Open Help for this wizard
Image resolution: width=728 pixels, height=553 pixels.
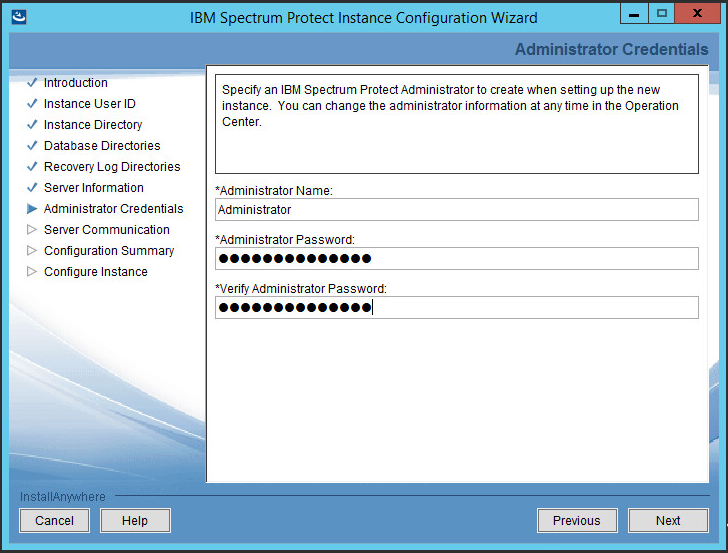coord(135,521)
